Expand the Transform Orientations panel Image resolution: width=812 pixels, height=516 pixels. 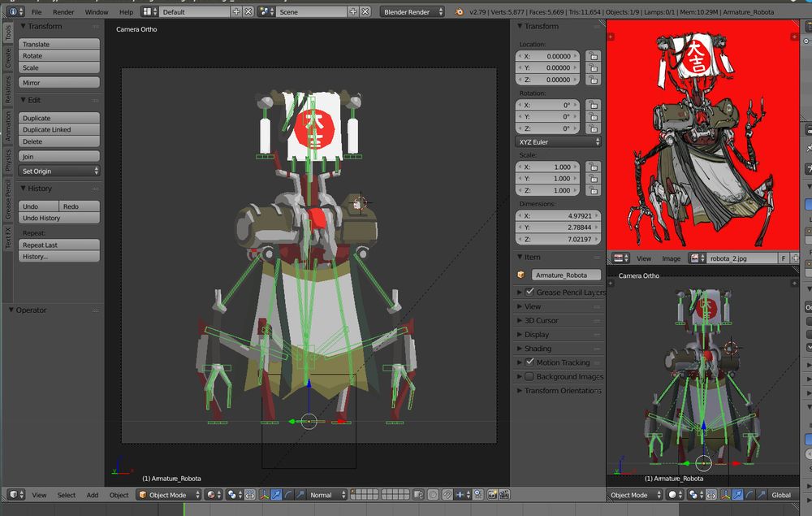coord(559,391)
